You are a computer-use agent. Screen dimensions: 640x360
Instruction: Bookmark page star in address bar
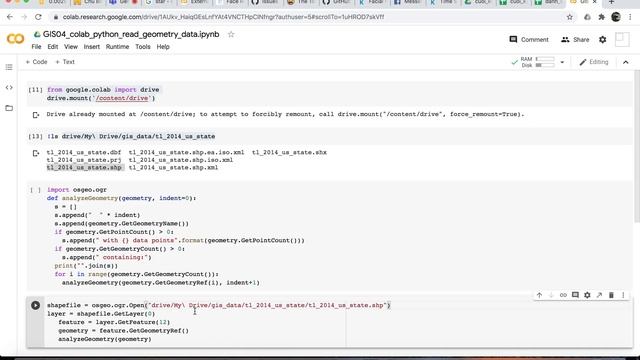point(569,17)
